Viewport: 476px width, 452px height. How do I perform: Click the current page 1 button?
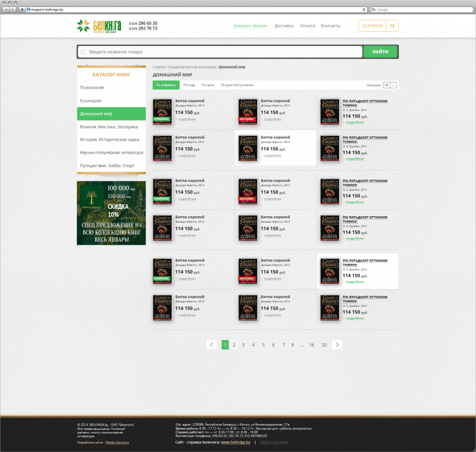click(x=225, y=345)
